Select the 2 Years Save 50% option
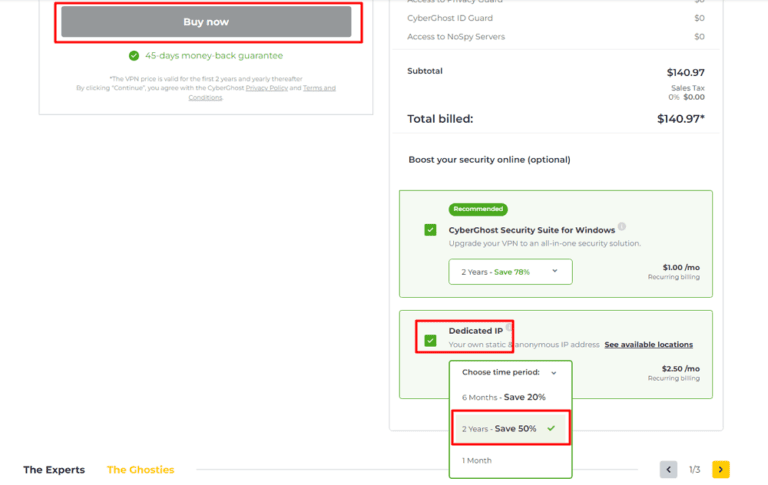Screen dimensions: 768x485 tap(500, 428)
